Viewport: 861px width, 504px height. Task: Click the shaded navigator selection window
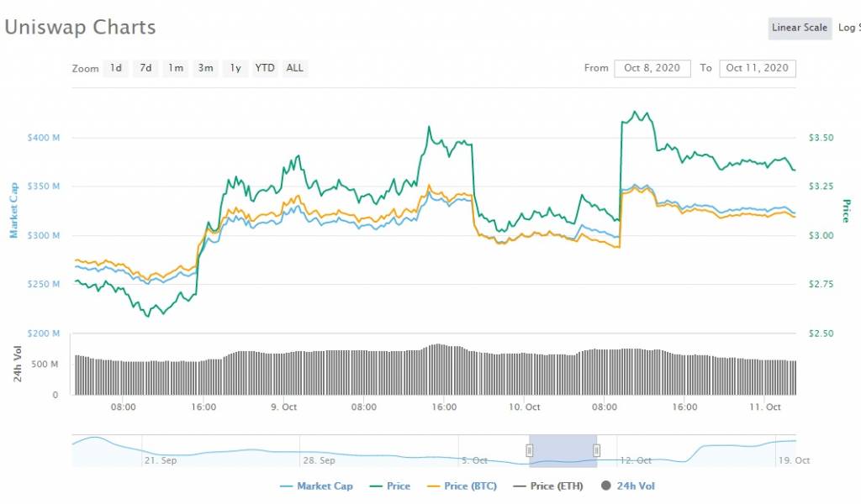point(563,450)
